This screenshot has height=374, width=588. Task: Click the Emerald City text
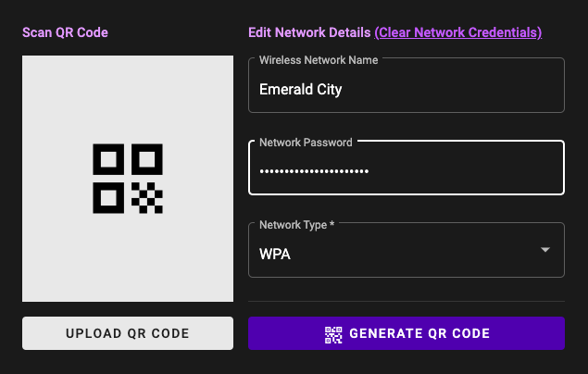tap(302, 91)
